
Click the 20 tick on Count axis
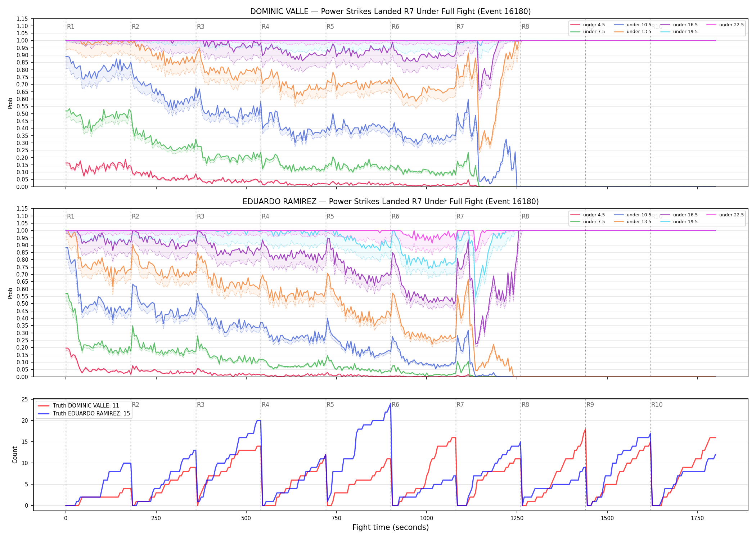tap(25, 420)
